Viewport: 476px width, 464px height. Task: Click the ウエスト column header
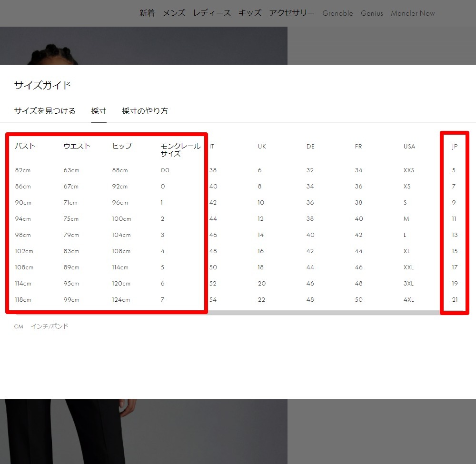pos(77,146)
